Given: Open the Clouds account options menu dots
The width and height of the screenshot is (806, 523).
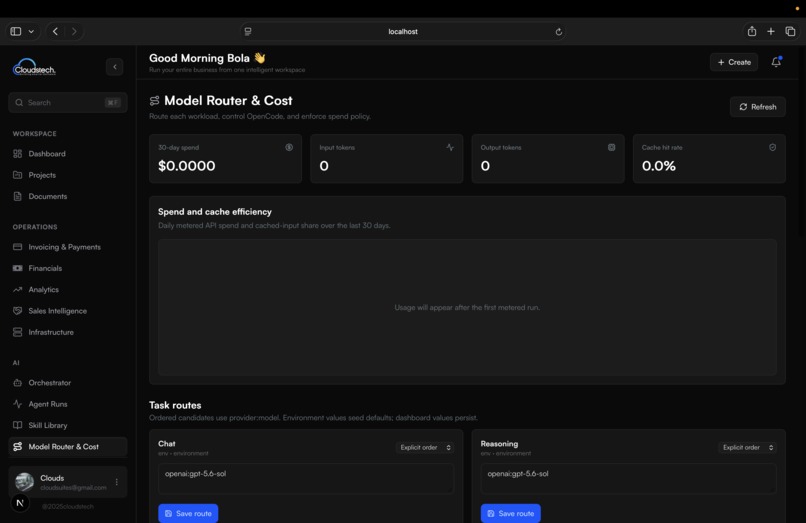Looking at the screenshot, I should click(117, 482).
